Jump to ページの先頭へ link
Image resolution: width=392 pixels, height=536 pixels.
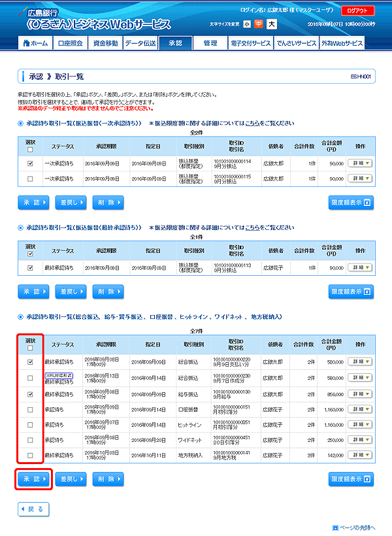(354, 528)
